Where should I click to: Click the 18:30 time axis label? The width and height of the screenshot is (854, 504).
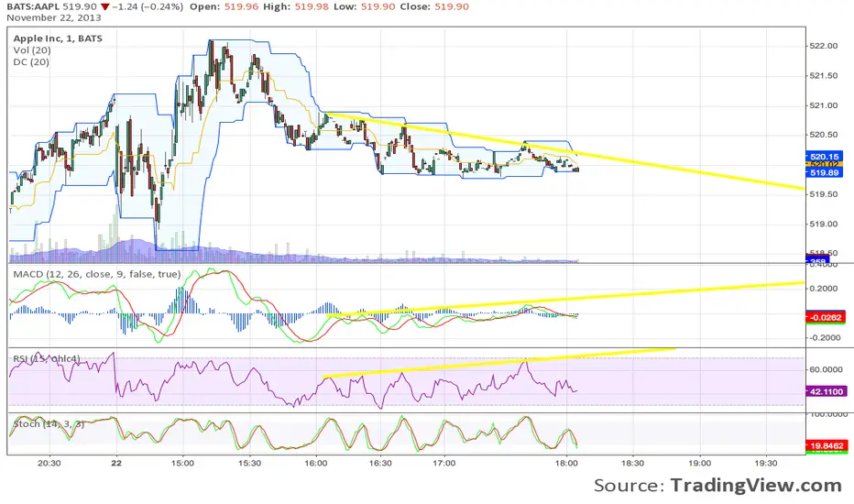(x=633, y=463)
